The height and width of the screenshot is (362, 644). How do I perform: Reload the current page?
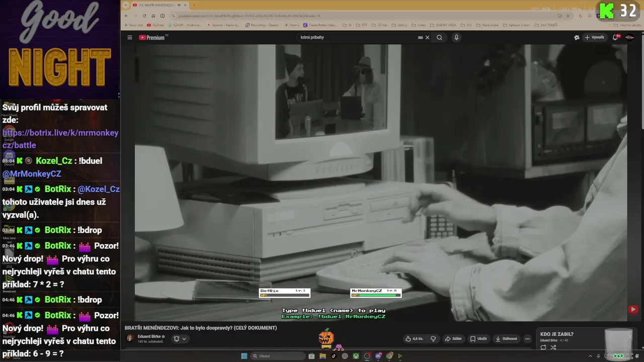pos(144,16)
